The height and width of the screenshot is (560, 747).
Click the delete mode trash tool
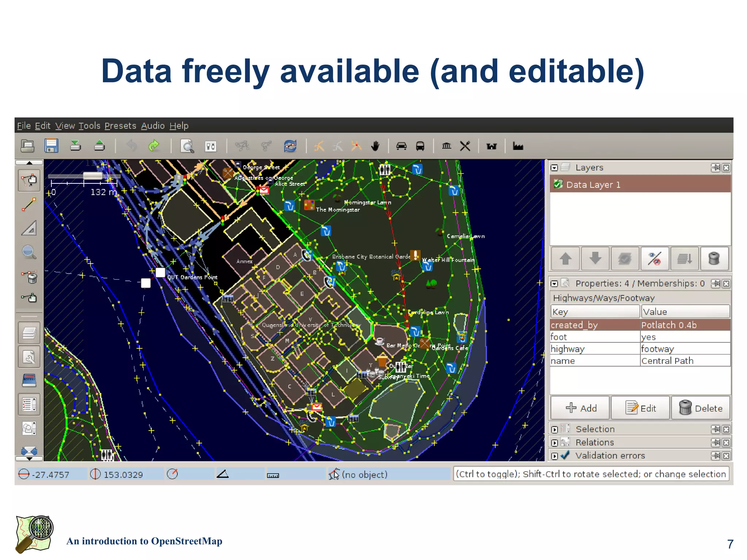[29, 277]
